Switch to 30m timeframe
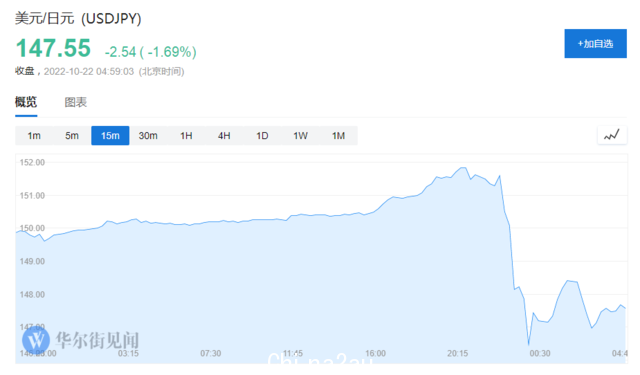This screenshot has height=375, width=640. (148, 135)
